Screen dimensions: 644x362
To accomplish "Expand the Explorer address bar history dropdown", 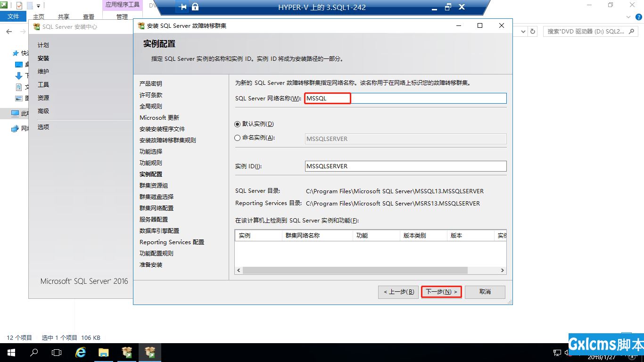I will (x=523, y=32).
